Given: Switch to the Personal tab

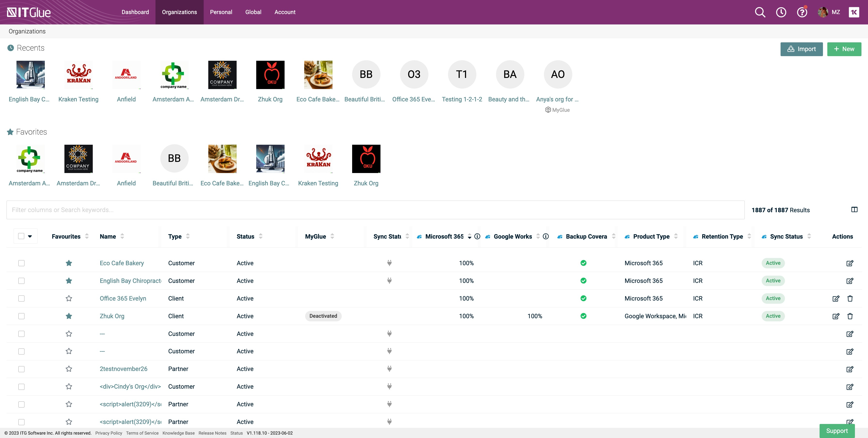Looking at the screenshot, I should pyautogui.click(x=221, y=12).
